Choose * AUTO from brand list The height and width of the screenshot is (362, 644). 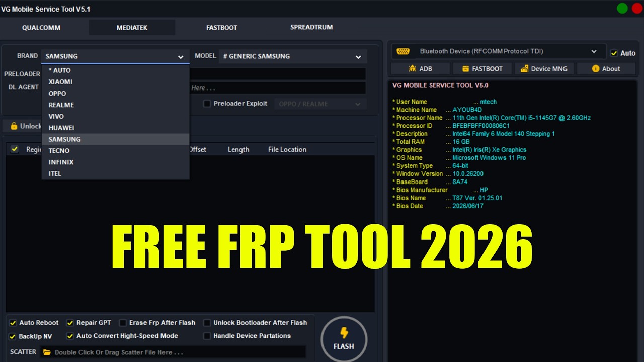(115, 70)
